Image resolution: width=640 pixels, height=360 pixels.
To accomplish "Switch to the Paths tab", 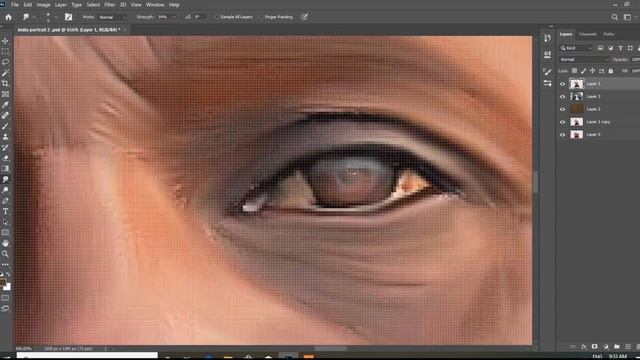I will [609, 34].
